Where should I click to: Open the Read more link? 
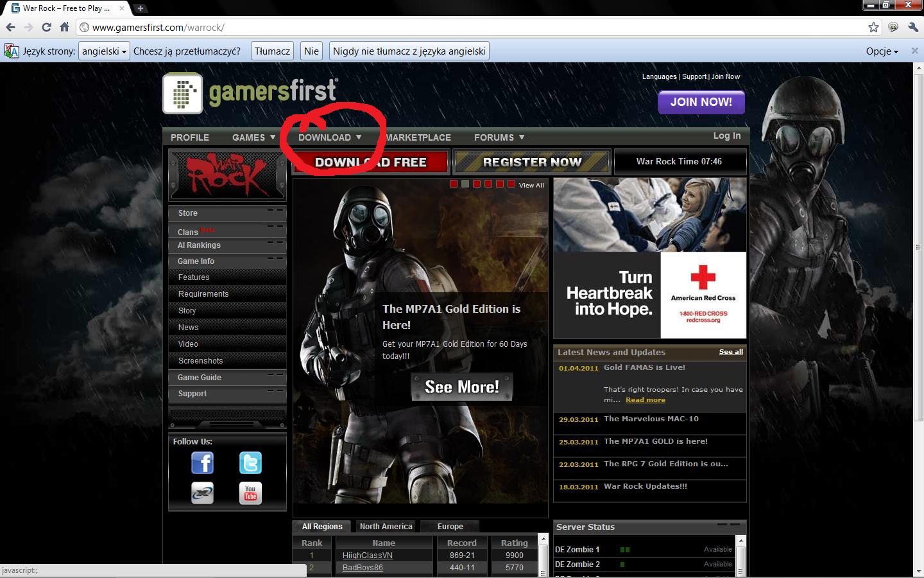click(x=646, y=400)
